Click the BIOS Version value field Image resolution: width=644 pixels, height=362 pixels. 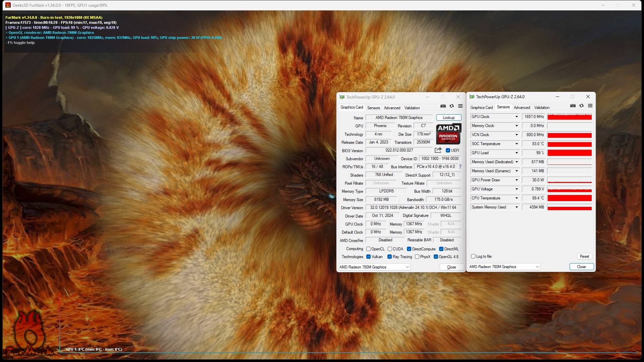tap(399, 150)
